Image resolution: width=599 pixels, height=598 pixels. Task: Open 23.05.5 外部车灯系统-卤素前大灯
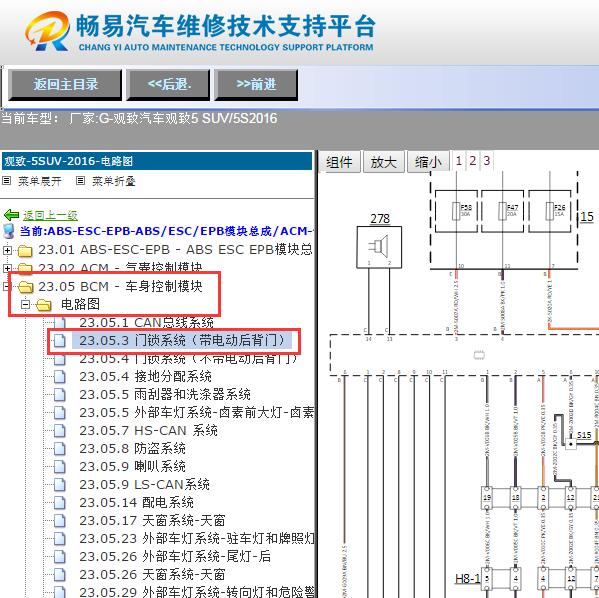click(x=196, y=412)
